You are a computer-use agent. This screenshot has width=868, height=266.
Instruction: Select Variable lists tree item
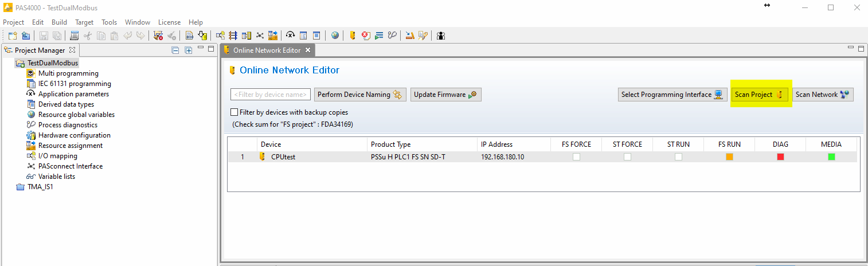57,177
